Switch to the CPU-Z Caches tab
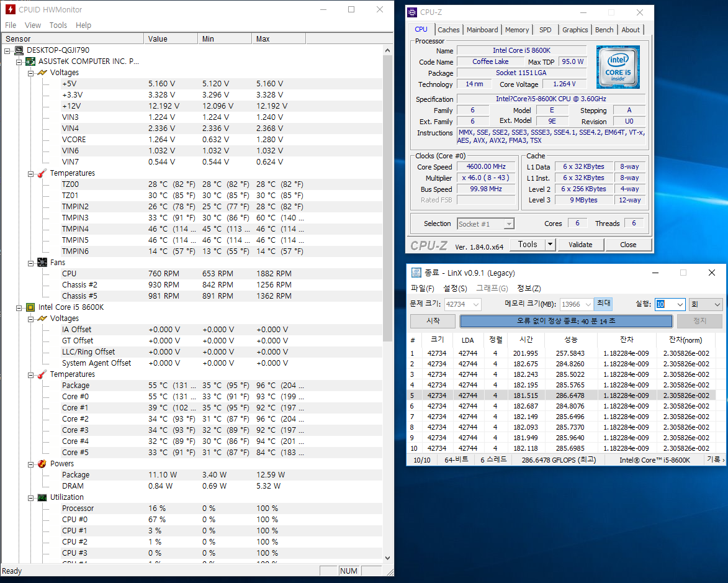728x583 pixels. 449,30
